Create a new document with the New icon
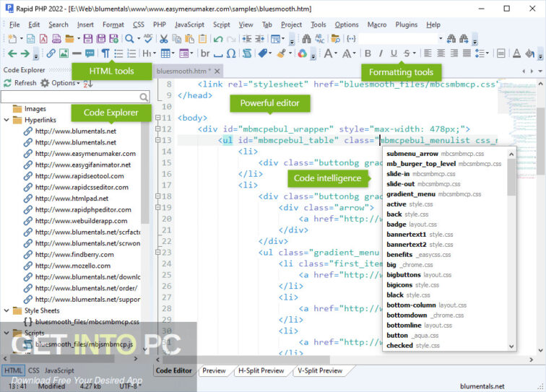The width and height of the screenshot is (546, 392). [12, 39]
